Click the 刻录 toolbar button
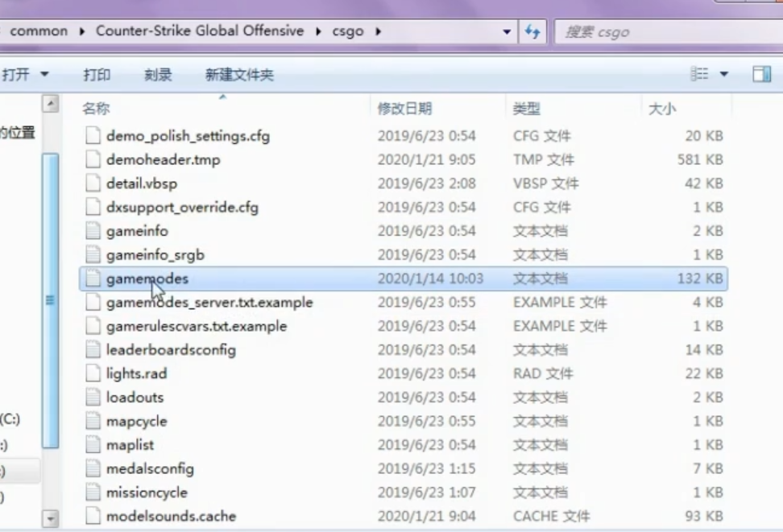 point(159,75)
